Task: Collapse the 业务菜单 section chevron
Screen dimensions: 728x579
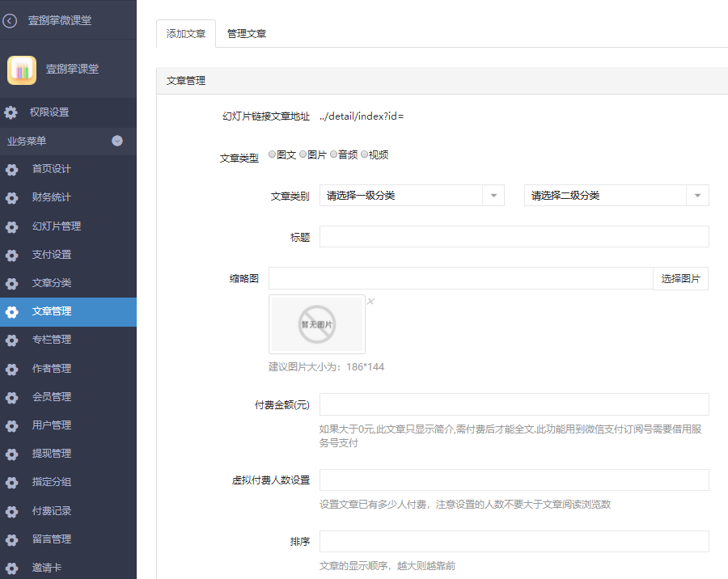Action: tap(117, 141)
